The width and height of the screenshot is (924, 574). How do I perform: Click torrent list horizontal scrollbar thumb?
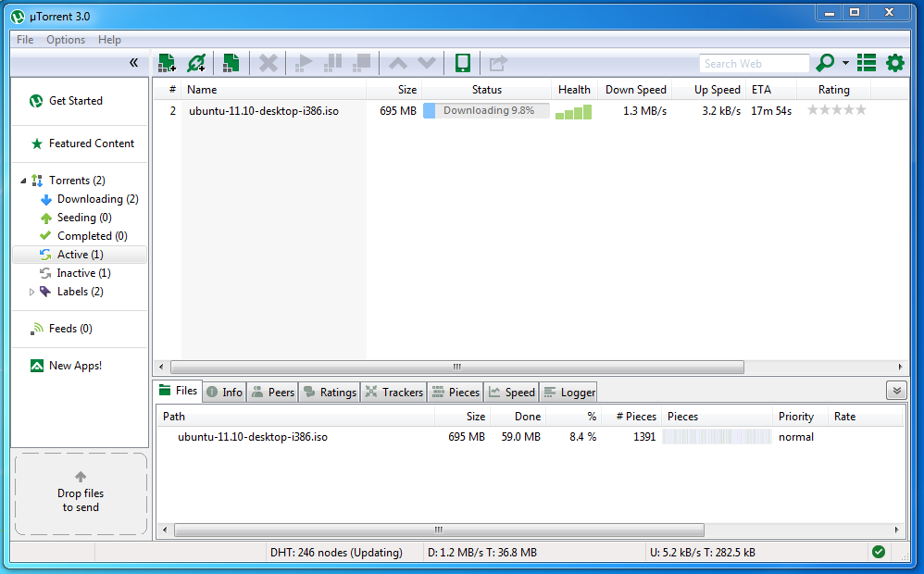457,367
